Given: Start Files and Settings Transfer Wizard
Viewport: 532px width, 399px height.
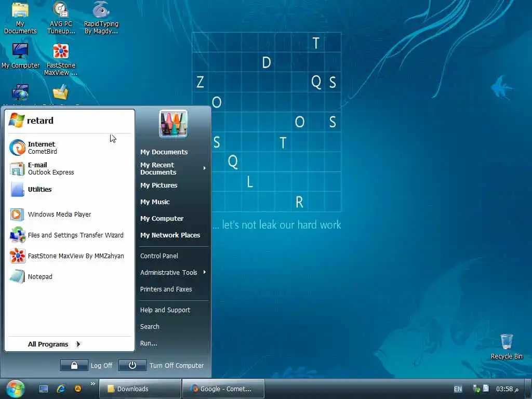Looking at the screenshot, I should (70, 235).
